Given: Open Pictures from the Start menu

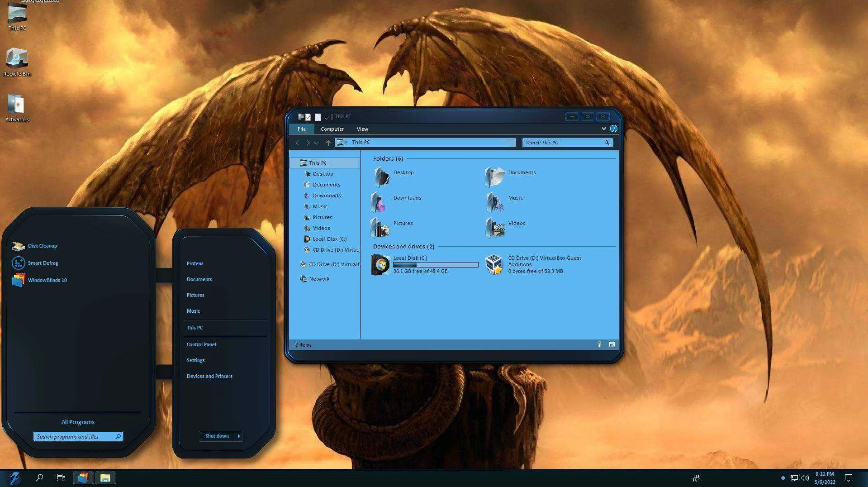Looking at the screenshot, I should tap(195, 295).
